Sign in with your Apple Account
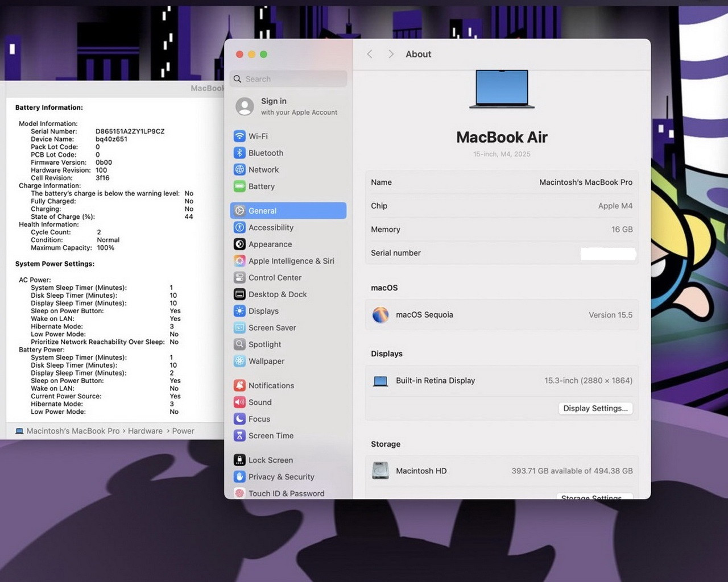The width and height of the screenshot is (728, 582). tap(289, 106)
